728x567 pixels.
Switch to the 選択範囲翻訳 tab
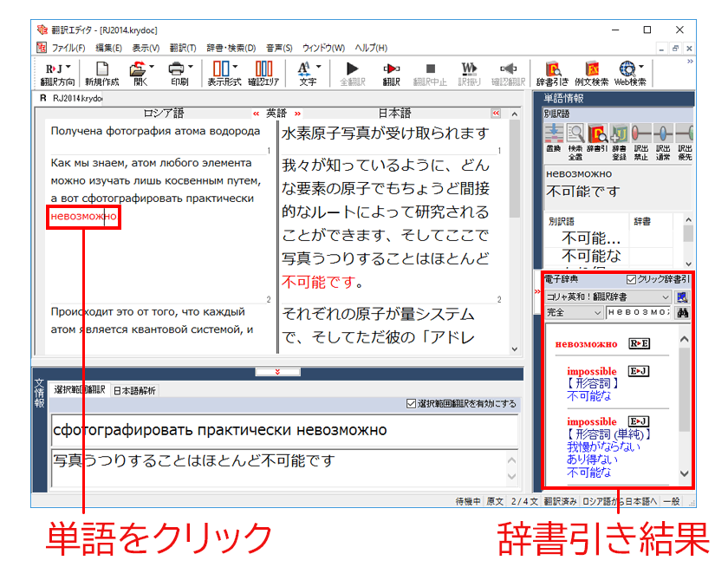pyautogui.click(x=80, y=389)
